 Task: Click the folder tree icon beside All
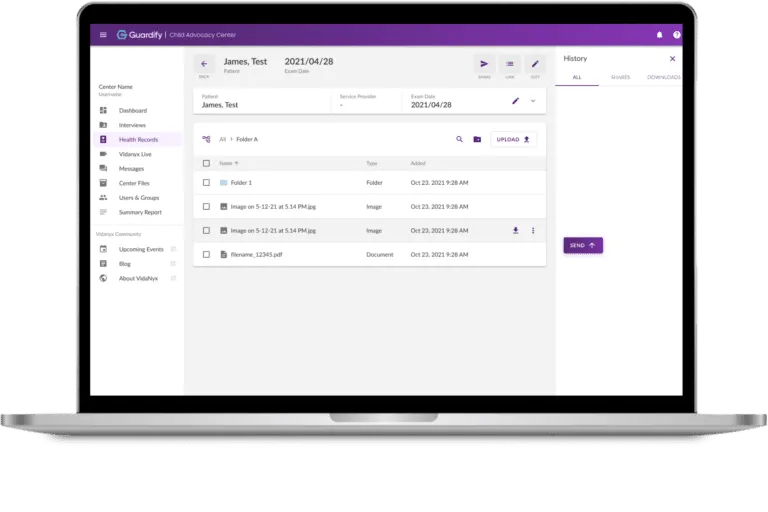pyautogui.click(x=206, y=139)
